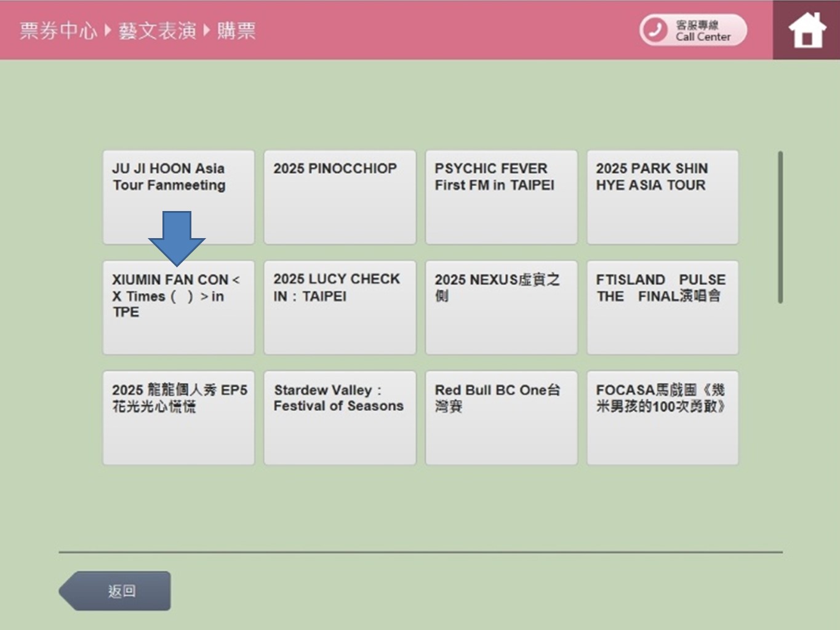Viewport: 840px width, 630px height.
Task: Choose the 2025 PINOCCHIOP event
Action: pos(340,197)
